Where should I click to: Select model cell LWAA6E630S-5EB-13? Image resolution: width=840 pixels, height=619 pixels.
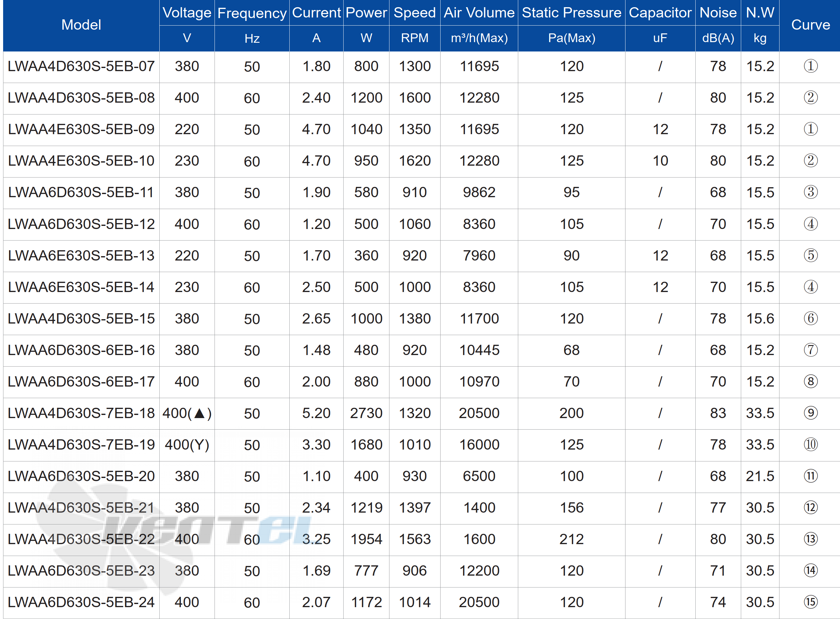pos(81,256)
